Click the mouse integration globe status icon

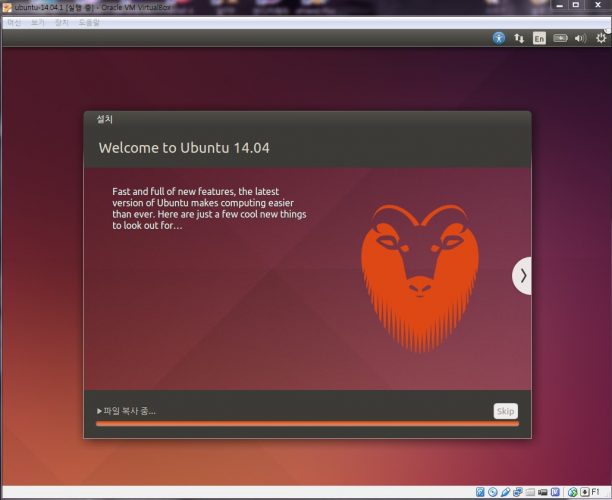571,492
